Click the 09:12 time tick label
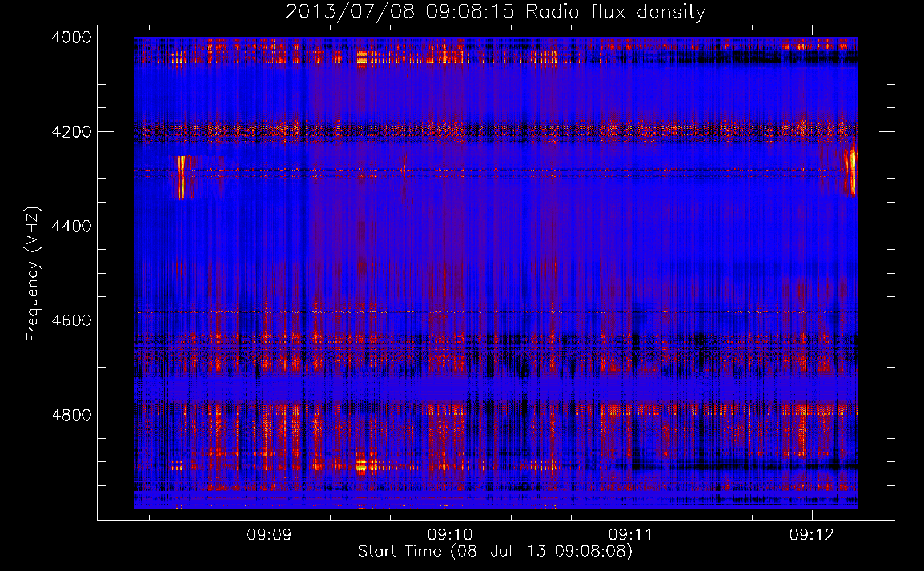The width and height of the screenshot is (924, 571). tap(811, 535)
